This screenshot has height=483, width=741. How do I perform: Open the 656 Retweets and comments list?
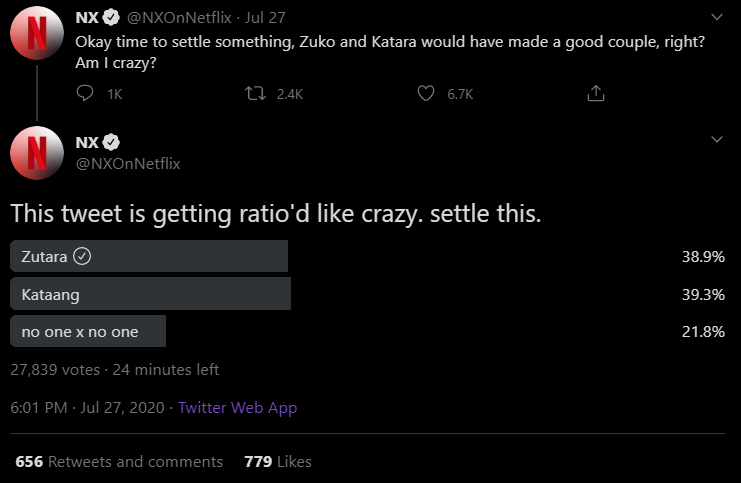tap(119, 461)
